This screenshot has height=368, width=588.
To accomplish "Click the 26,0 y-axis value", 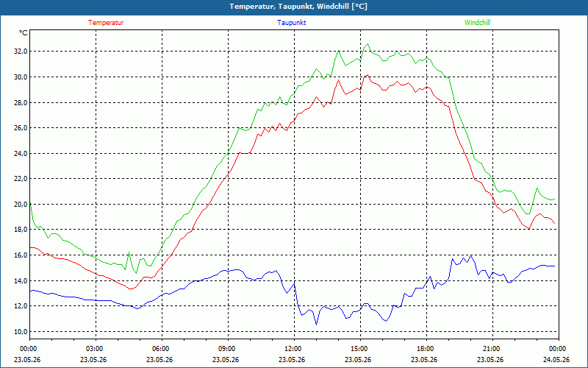I will (21, 128).
